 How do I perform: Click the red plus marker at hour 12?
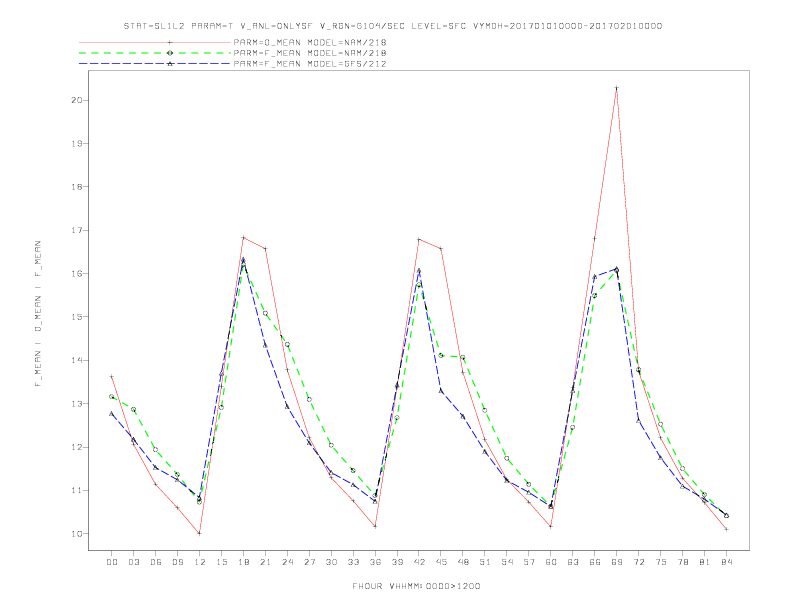click(200, 533)
